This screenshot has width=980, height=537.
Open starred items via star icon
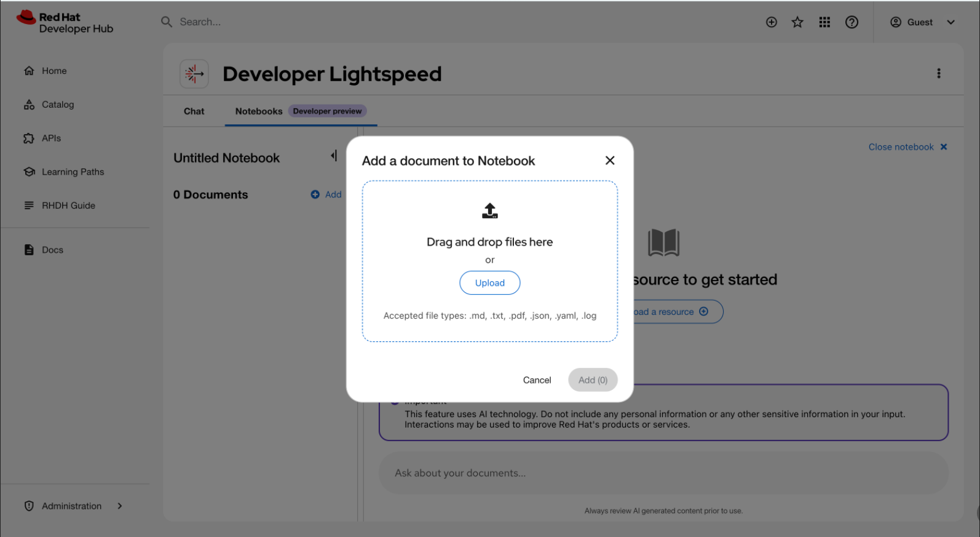[797, 22]
